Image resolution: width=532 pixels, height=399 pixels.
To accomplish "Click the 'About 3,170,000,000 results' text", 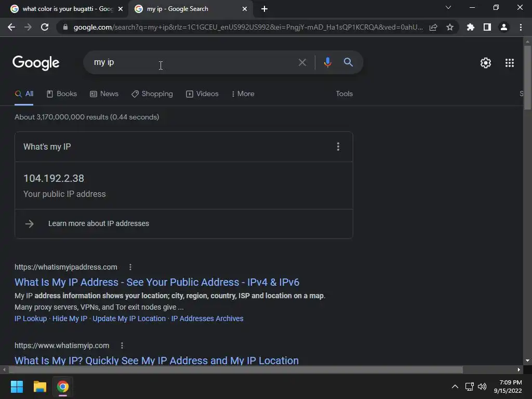I will pyautogui.click(x=87, y=117).
